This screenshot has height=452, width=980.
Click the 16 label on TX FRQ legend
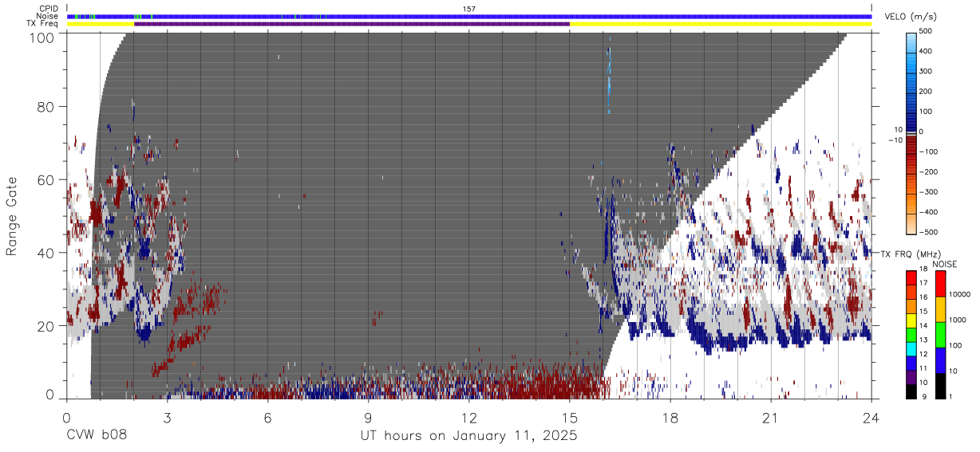(923, 297)
